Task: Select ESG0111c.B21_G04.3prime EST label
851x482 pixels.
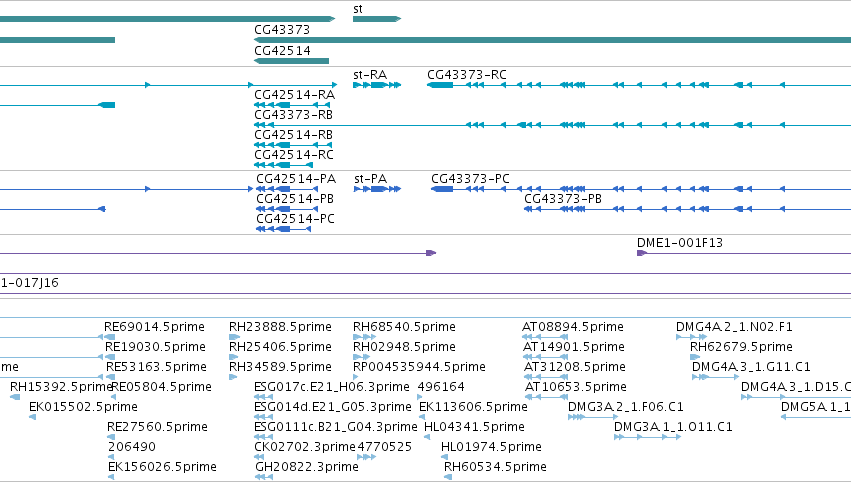Action: point(335,427)
